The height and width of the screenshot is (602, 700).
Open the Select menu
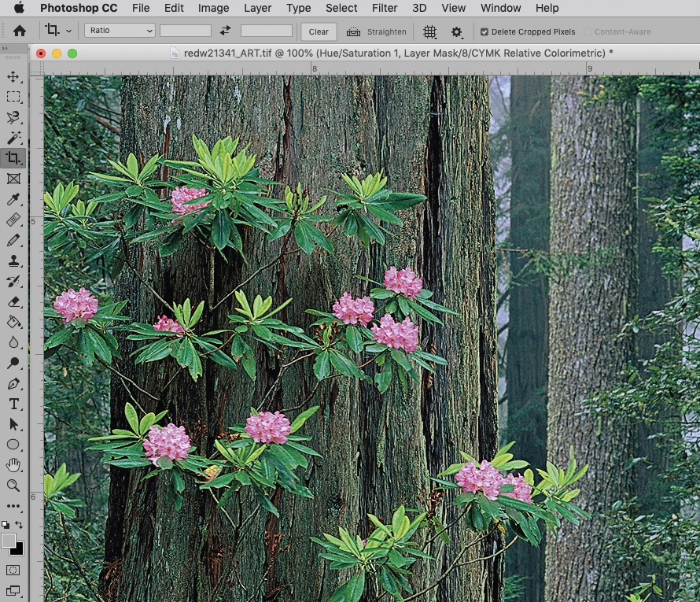pos(341,8)
